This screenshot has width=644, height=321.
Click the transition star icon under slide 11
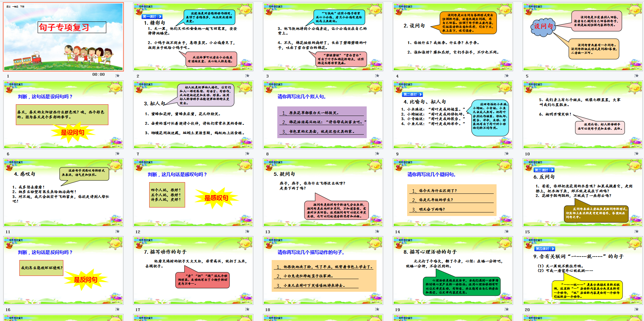tap(118, 232)
